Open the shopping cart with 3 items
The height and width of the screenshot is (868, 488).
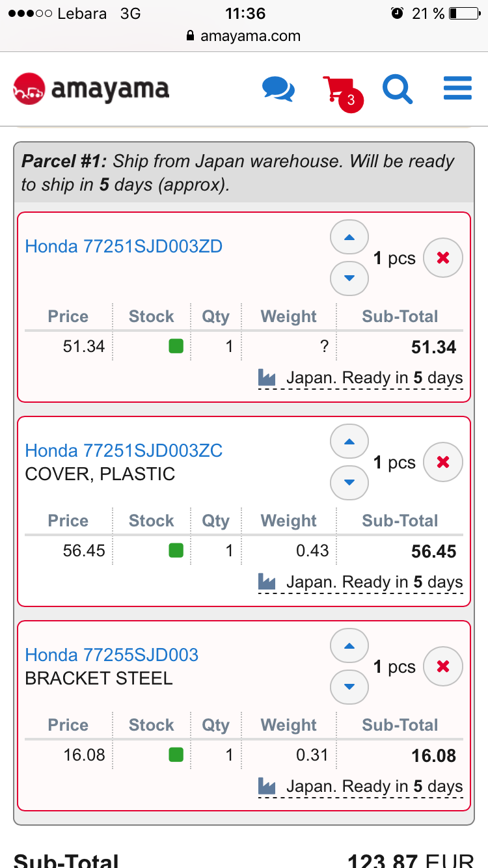tap(340, 90)
